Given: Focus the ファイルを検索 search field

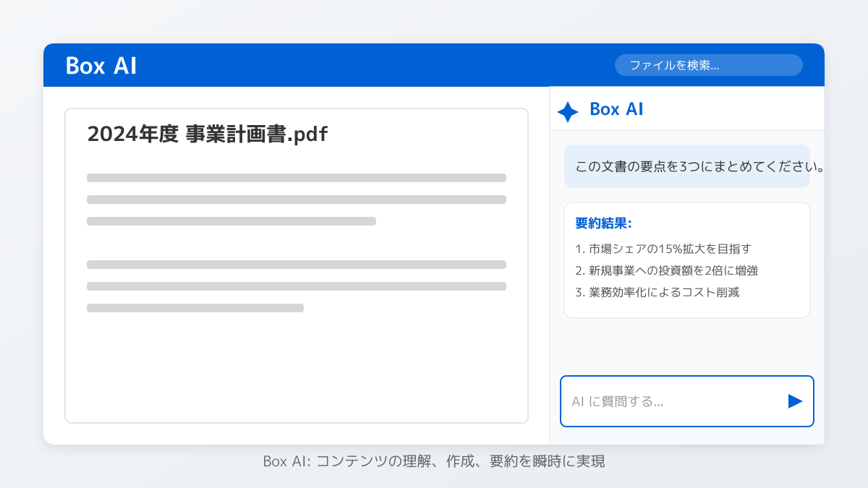Looking at the screenshot, I should tap(708, 65).
